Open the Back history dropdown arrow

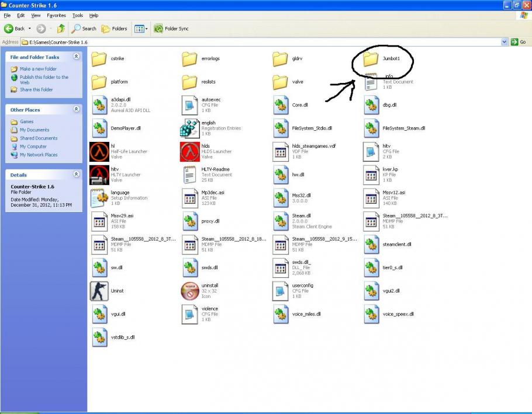[x=30, y=29]
